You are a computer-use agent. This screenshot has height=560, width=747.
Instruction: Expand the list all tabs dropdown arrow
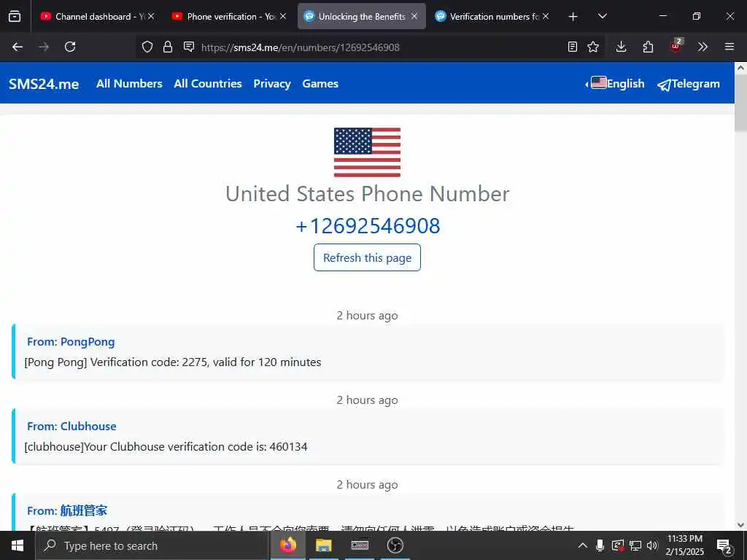[603, 17]
